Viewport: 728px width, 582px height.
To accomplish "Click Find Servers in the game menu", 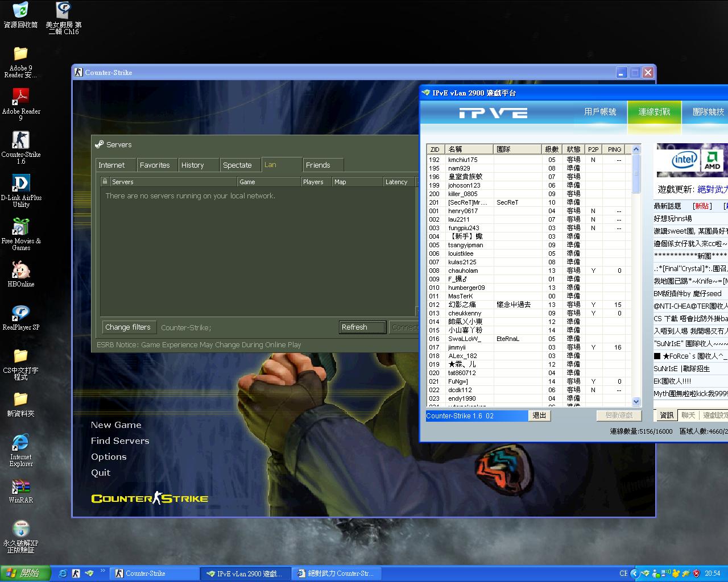I will tap(120, 441).
